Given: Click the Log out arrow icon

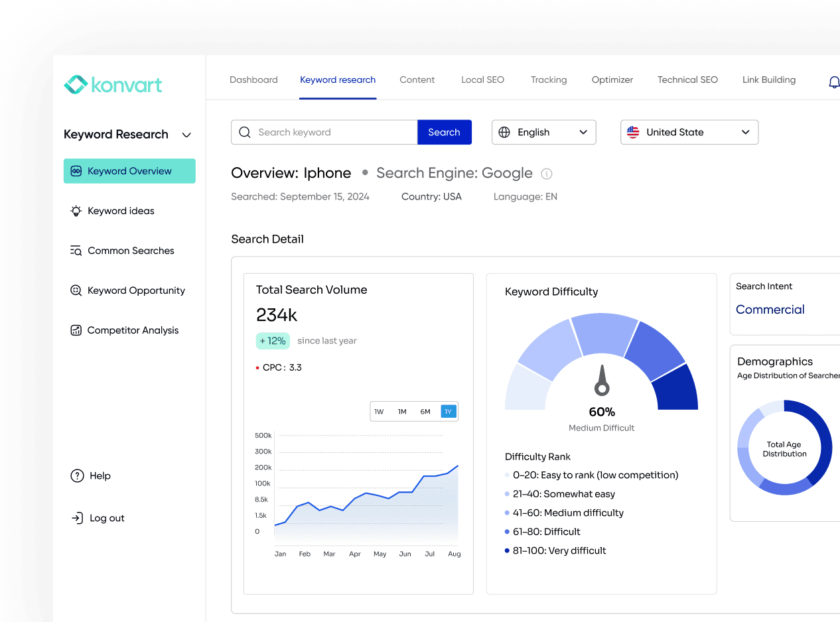Looking at the screenshot, I should (x=77, y=518).
